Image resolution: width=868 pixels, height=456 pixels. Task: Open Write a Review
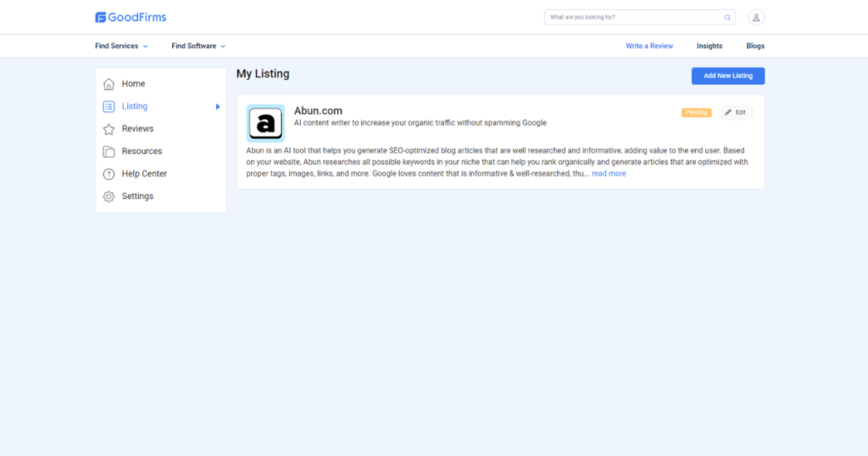coord(649,46)
